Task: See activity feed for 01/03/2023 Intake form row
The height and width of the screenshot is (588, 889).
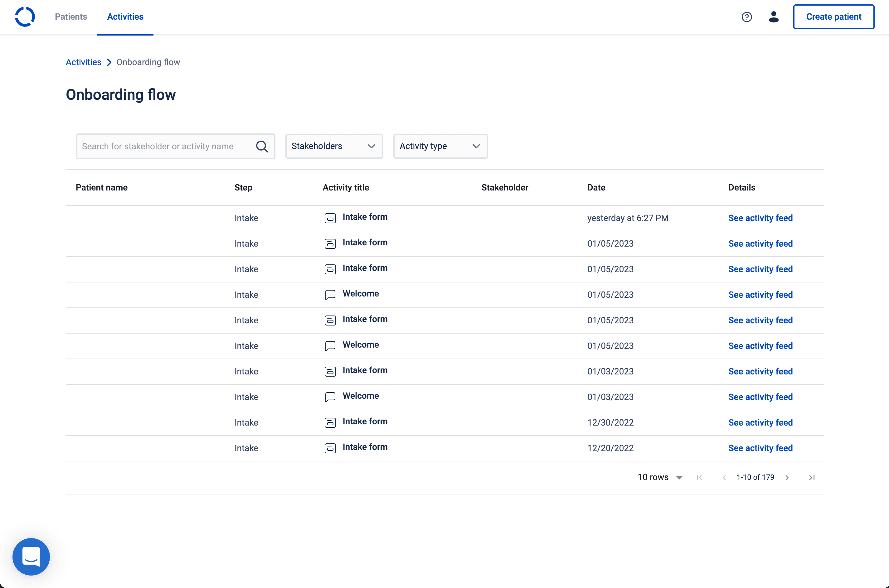Action: pyautogui.click(x=760, y=371)
